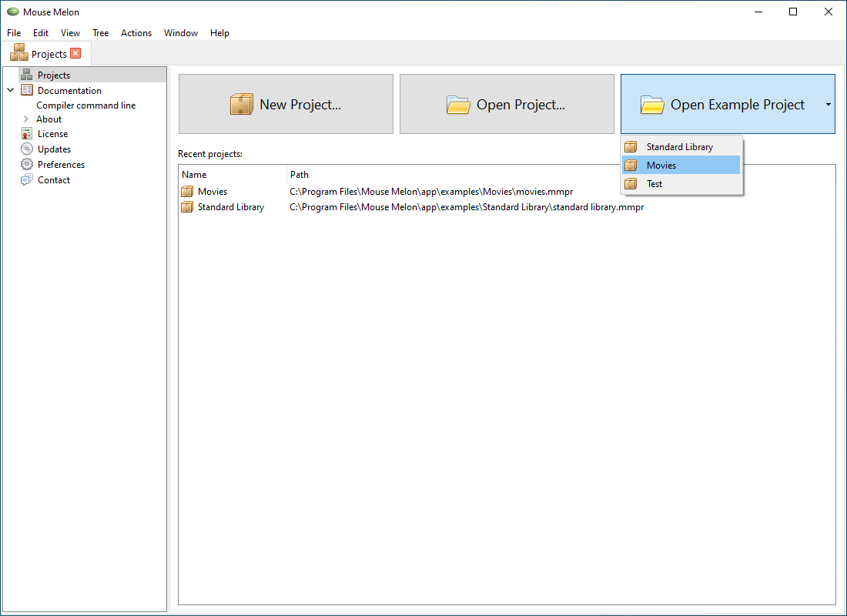Click the Standard Library icon in dropdown menu

(631, 146)
